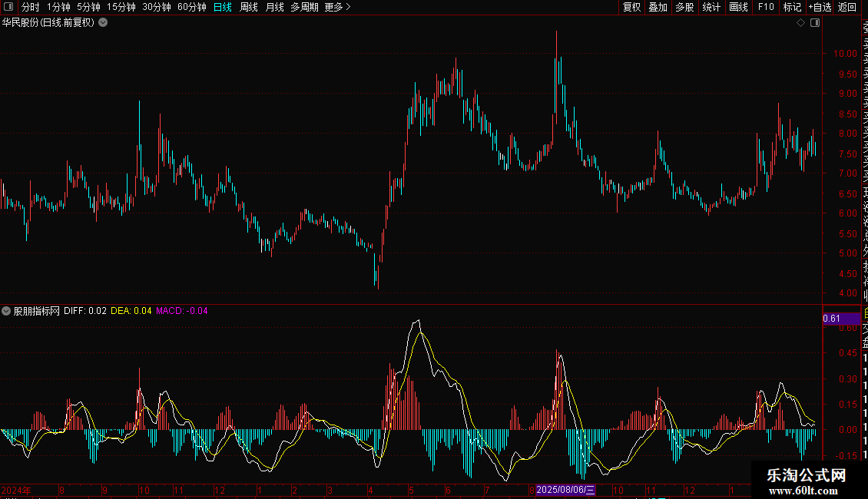Open the 画线 drawing tools
The image size is (868, 499).
pos(738,7)
